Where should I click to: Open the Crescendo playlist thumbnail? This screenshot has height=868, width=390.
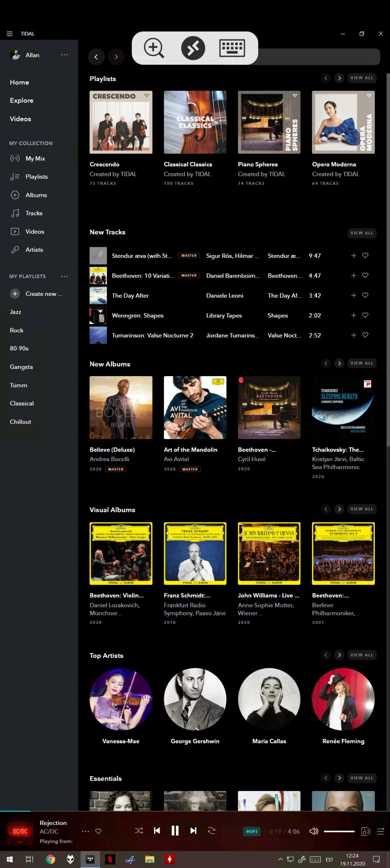[121, 122]
